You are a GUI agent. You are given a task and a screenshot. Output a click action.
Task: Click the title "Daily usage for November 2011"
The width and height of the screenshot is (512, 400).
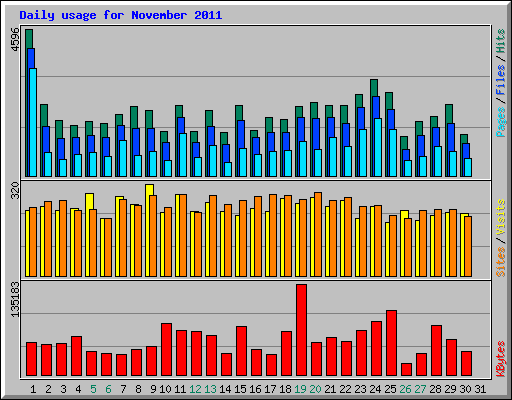coord(121,15)
